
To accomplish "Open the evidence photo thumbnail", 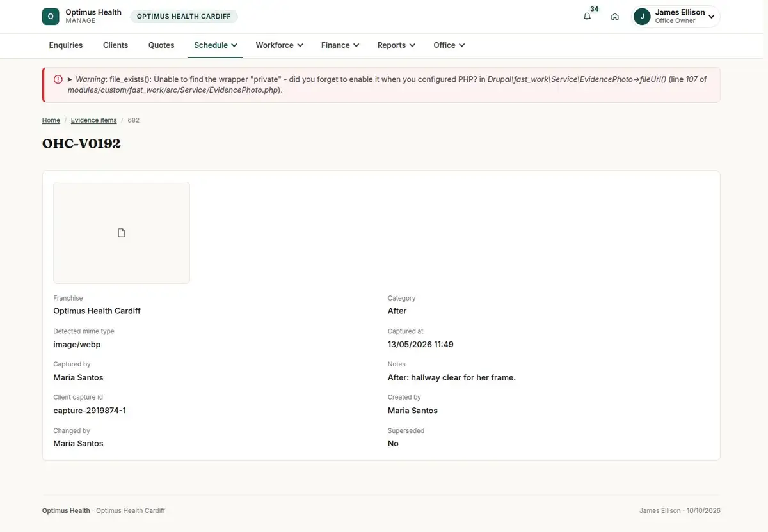I will coord(122,233).
